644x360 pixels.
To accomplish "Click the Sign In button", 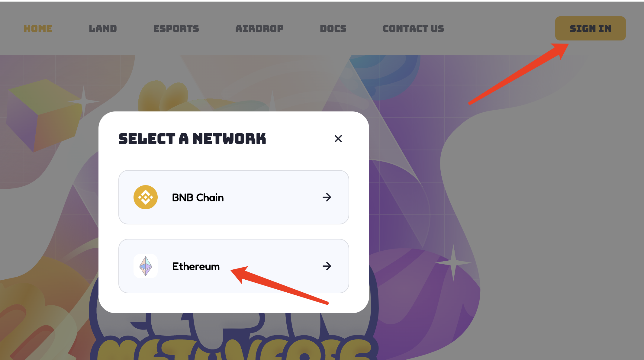I will coord(590,28).
